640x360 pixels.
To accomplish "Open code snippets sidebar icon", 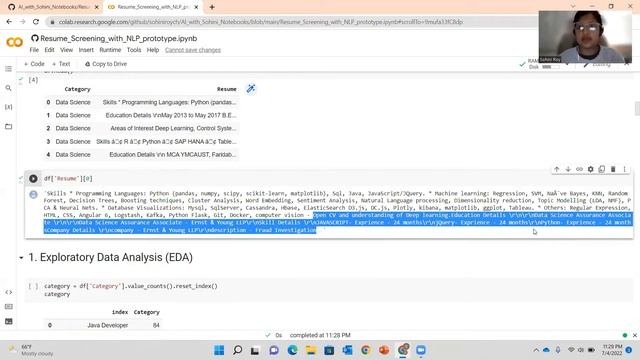I will [x=9, y=292].
